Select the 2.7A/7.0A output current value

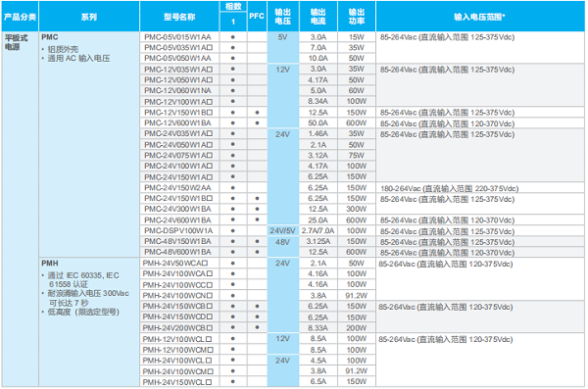pos(318,230)
